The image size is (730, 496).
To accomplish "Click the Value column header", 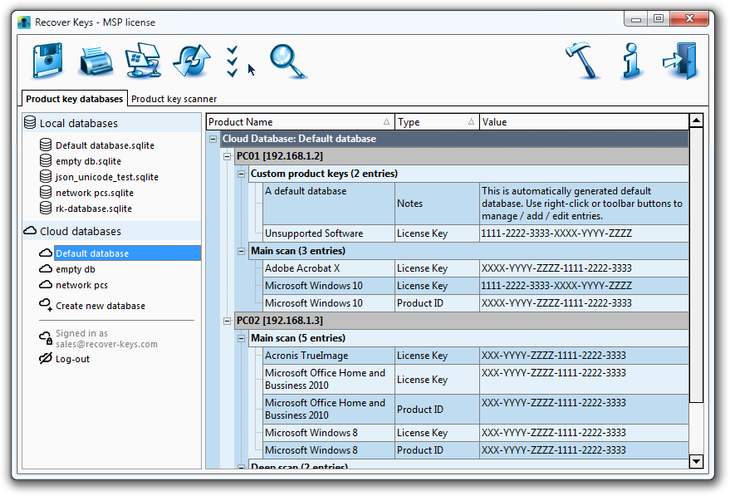I will tap(584, 122).
